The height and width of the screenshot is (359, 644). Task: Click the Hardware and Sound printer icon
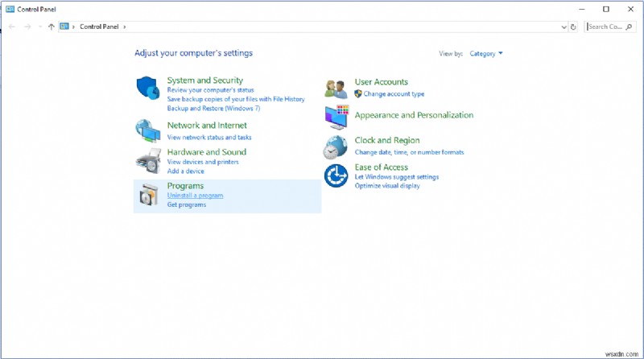click(148, 161)
